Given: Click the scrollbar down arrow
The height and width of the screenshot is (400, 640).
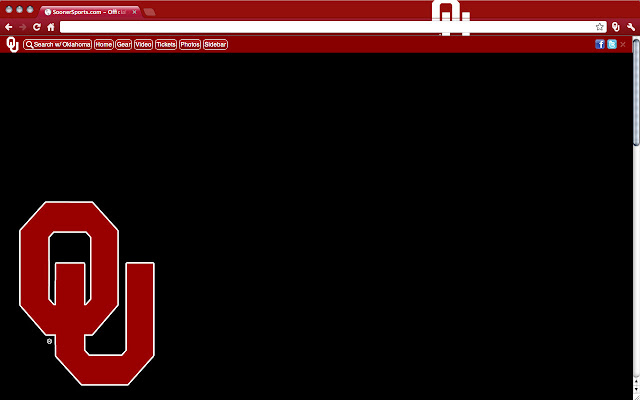Looking at the screenshot, I should click(x=636, y=389).
